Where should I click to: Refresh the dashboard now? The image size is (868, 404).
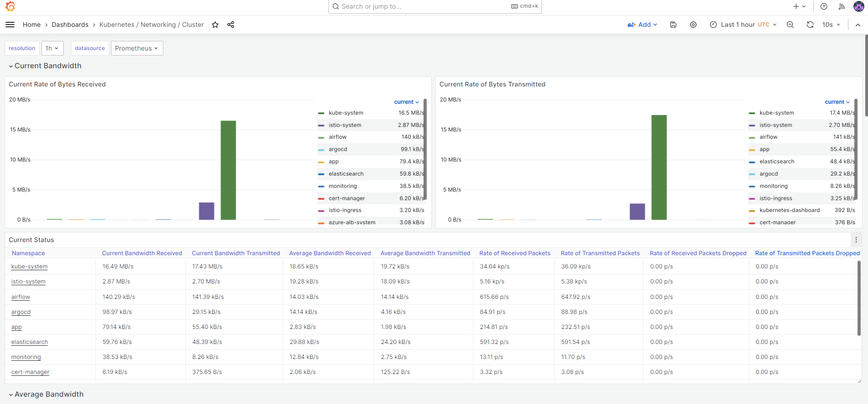(810, 25)
